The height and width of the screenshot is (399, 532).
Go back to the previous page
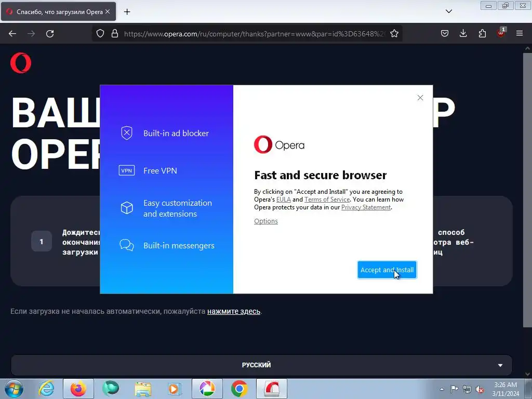point(12,34)
